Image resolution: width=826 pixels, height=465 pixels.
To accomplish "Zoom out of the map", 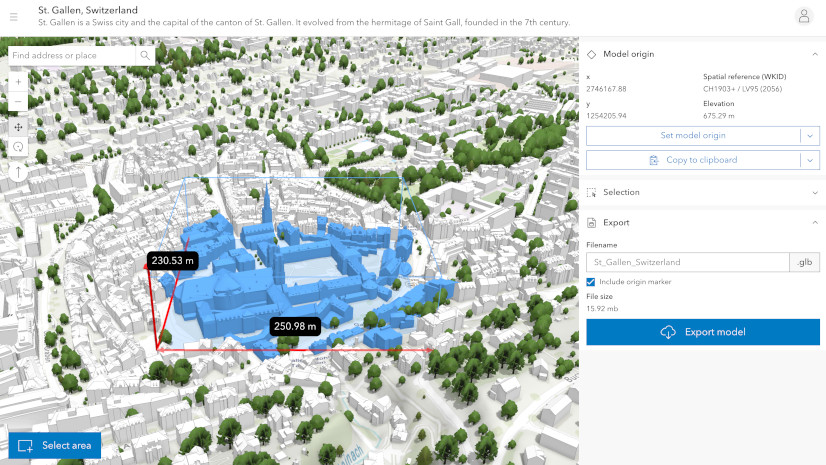I will click(x=18, y=101).
